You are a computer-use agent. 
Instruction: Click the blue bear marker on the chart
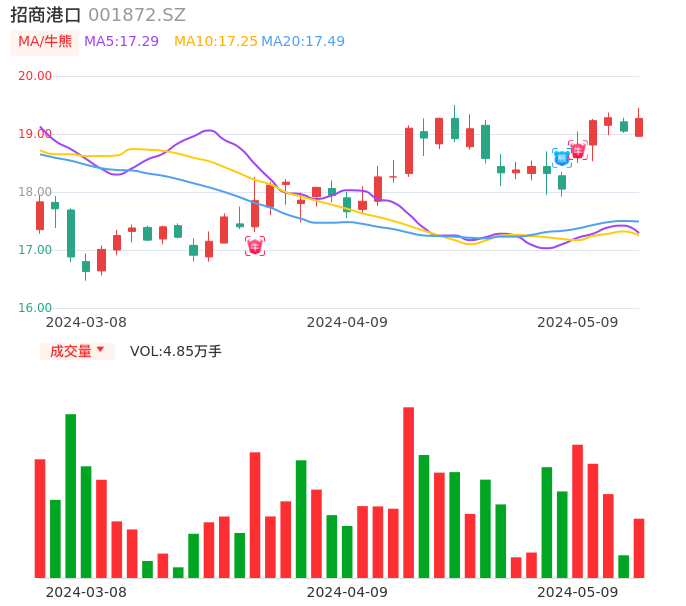(x=562, y=157)
